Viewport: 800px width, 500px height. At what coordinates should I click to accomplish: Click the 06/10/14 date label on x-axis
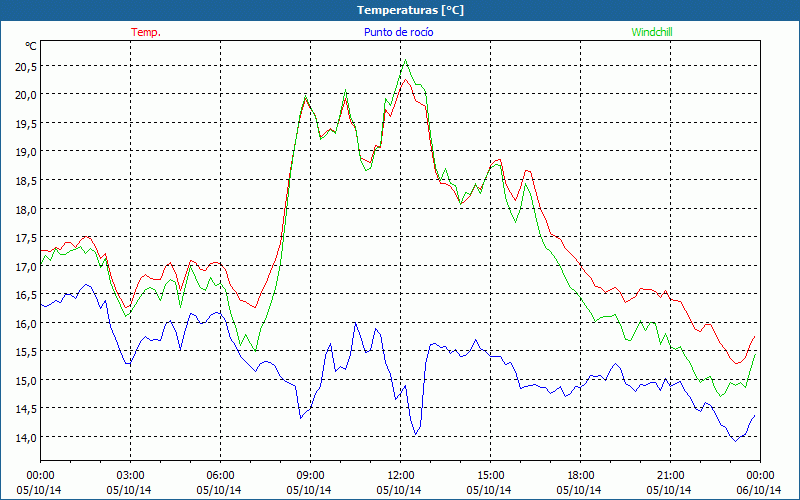(759, 490)
